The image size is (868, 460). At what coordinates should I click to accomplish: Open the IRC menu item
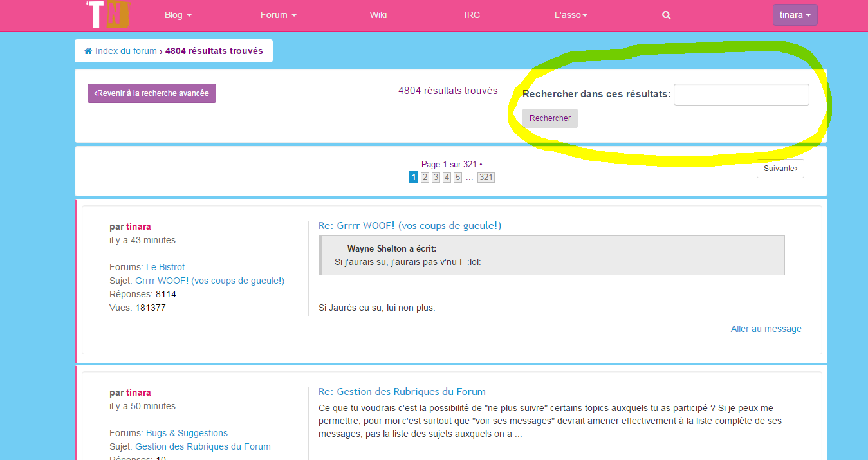tap(472, 15)
